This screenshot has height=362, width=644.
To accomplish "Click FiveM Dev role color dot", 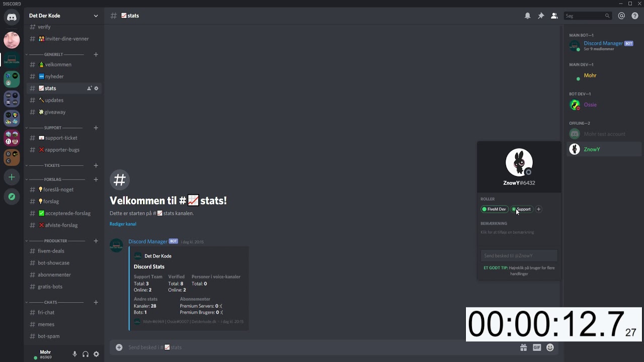I will tap(485, 209).
